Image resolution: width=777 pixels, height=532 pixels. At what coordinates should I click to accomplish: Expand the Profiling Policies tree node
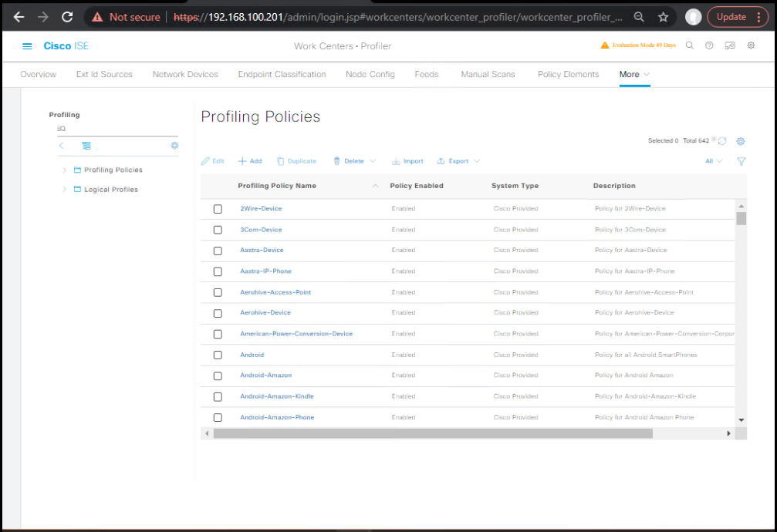[x=64, y=170]
